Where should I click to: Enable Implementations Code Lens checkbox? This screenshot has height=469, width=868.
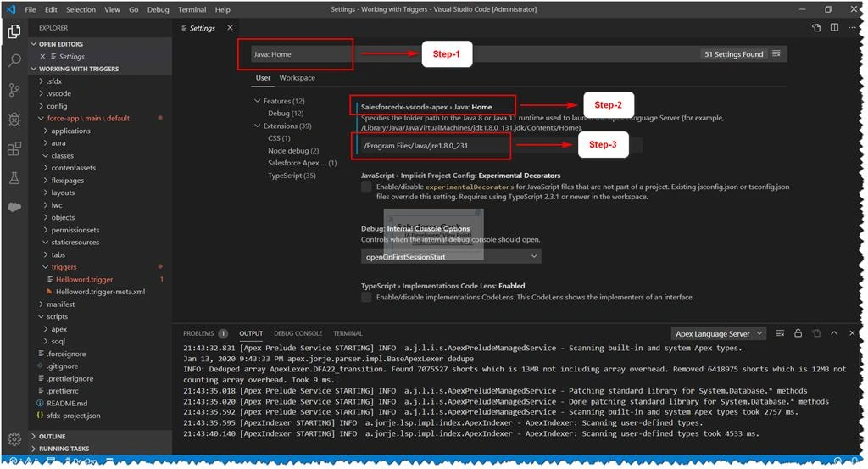coord(366,298)
